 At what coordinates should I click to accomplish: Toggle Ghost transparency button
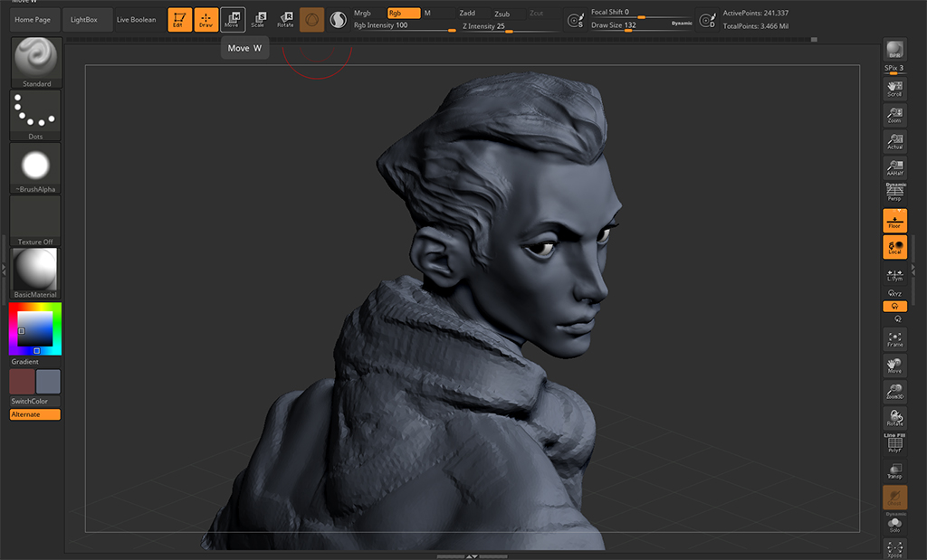coord(894,498)
